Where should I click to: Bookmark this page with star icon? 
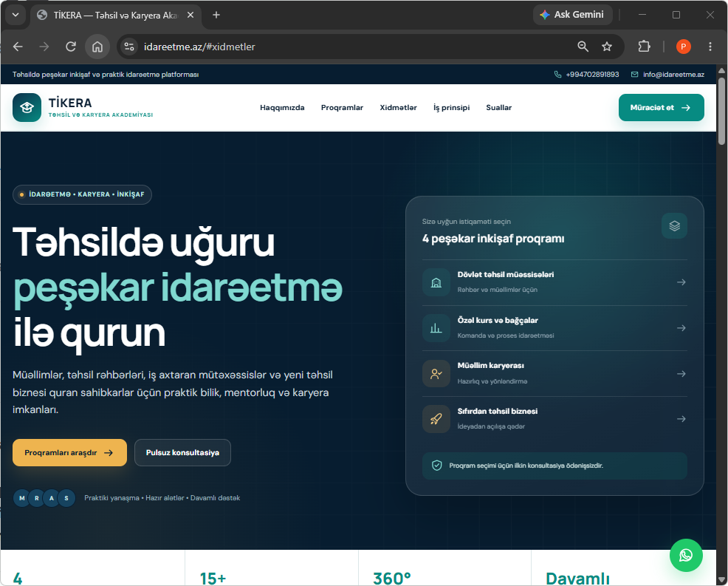click(607, 47)
